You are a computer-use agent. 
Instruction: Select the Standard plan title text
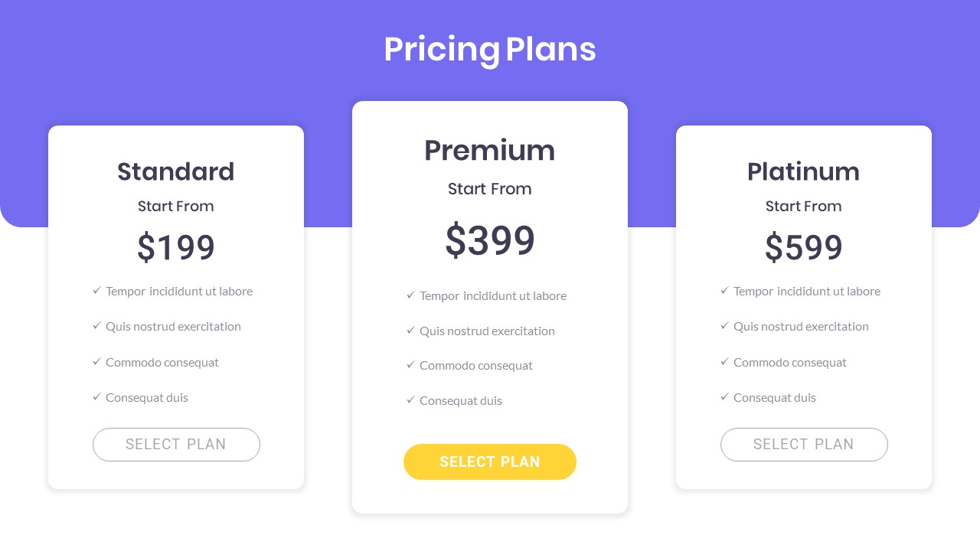point(176,171)
